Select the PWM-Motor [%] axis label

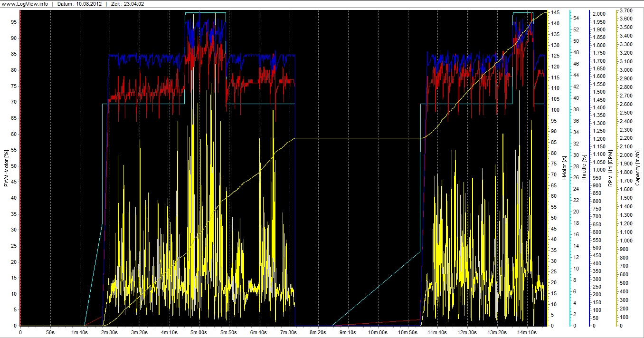[x=7, y=168]
